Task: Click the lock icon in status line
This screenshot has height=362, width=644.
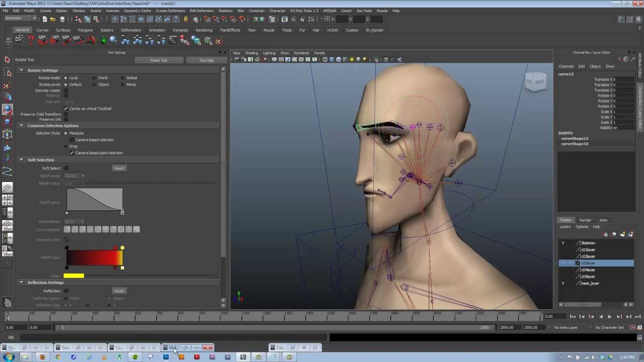Action: pos(185,19)
